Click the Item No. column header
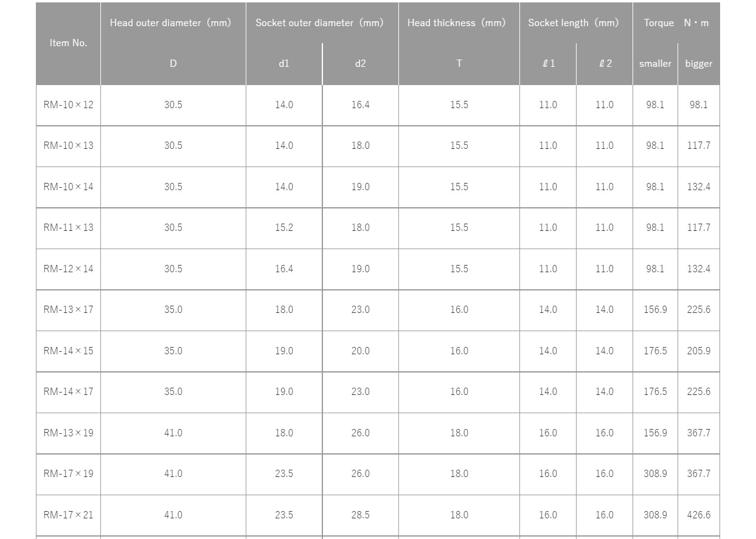756x539 pixels. [68, 43]
